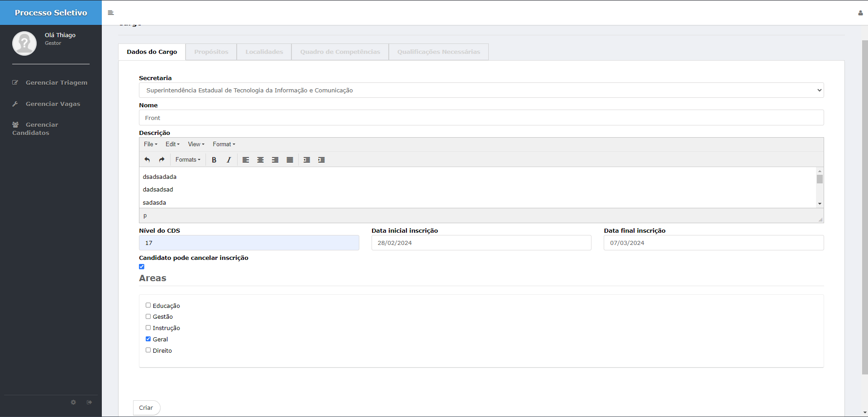The height and width of the screenshot is (417, 868).
Task: Undo the last edit in description editor
Action: pos(147,159)
